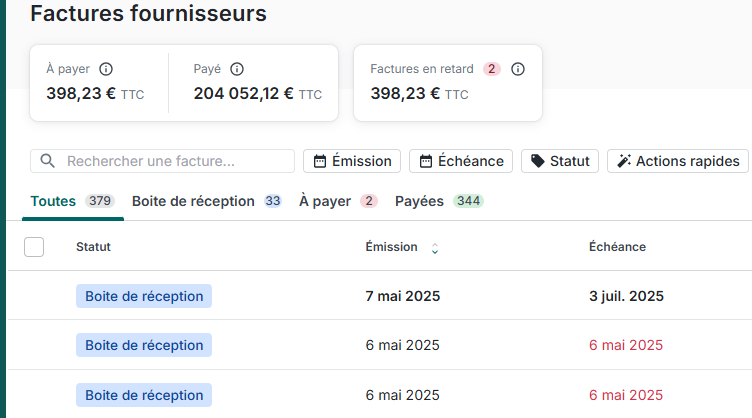Switch to the Boite de réception tab
Viewport: 752px width, 418px height.
click(193, 201)
